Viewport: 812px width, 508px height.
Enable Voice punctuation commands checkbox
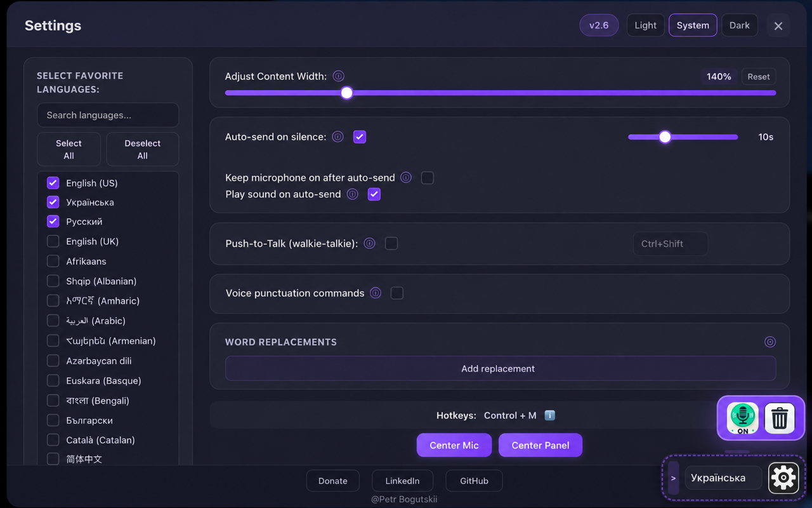pos(397,293)
